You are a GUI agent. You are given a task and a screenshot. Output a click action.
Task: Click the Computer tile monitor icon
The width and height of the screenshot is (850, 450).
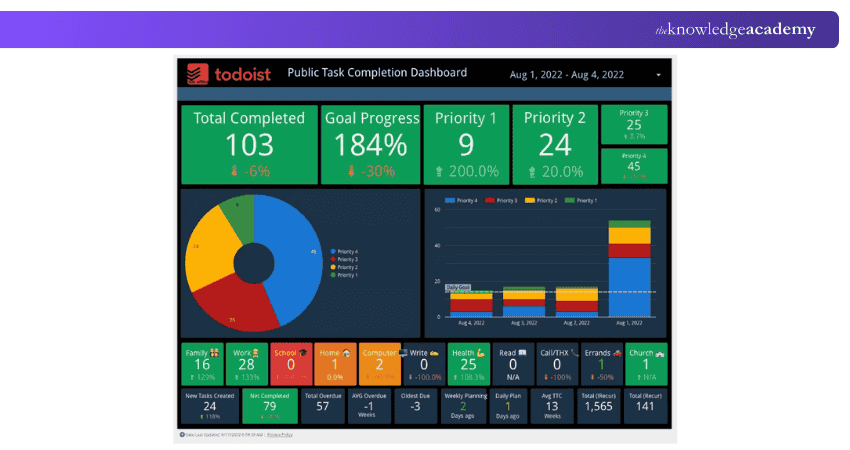tap(403, 353)
